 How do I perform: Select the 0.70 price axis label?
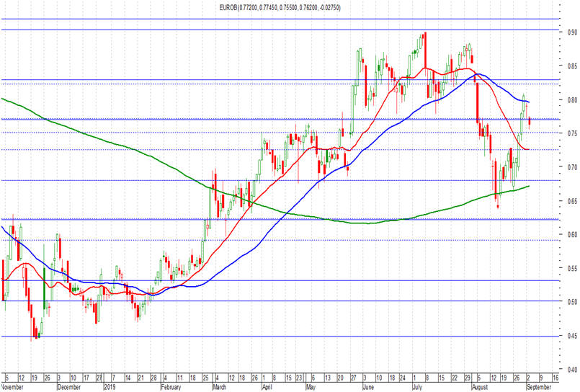pyautogui.click(x=572, y=166)
